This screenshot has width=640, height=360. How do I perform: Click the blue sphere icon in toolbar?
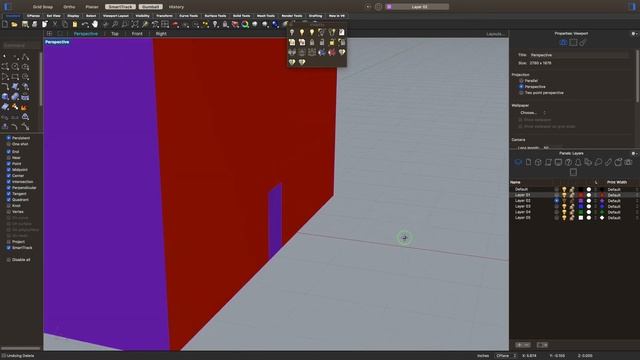276,24
